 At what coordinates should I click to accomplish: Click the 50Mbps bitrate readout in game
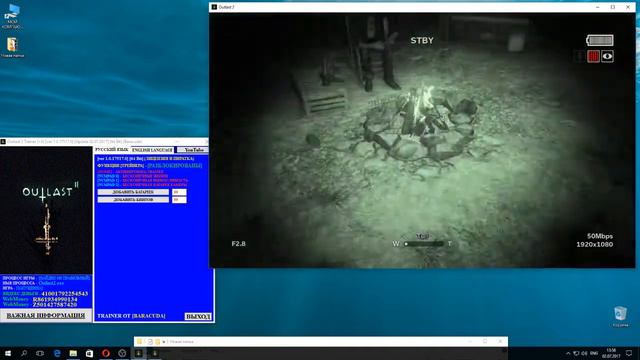coord(600,236)
